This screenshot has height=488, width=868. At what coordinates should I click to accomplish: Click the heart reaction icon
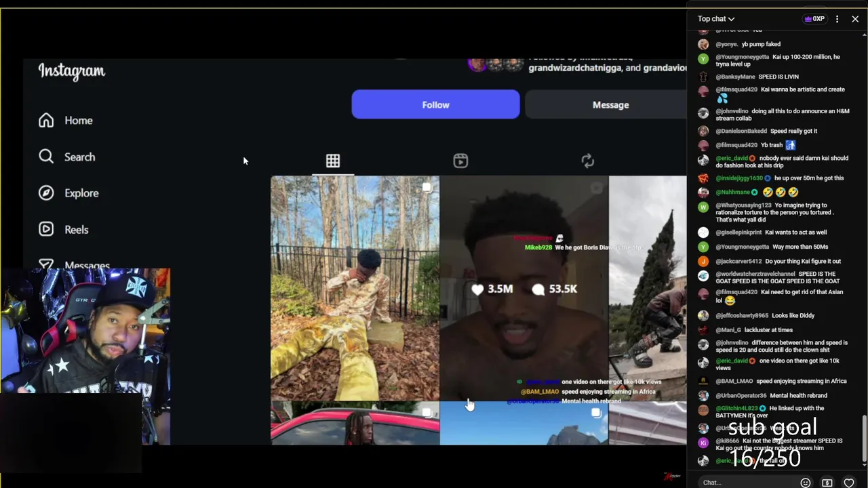click(849, 483)
